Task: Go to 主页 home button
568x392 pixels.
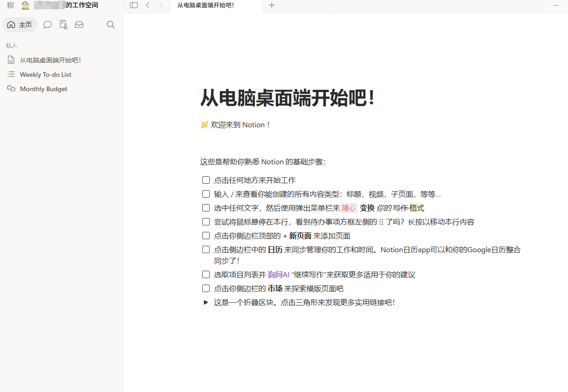Action: (x=20, y=25)
